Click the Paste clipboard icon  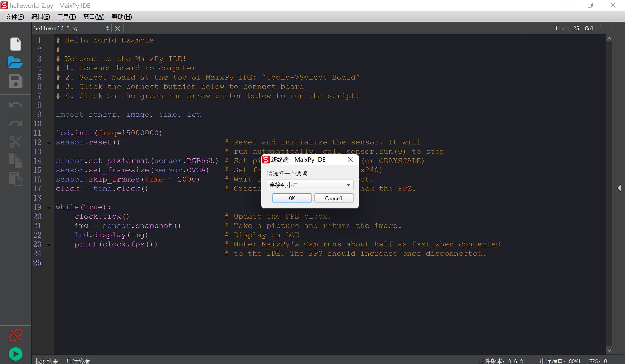point(15,179)
